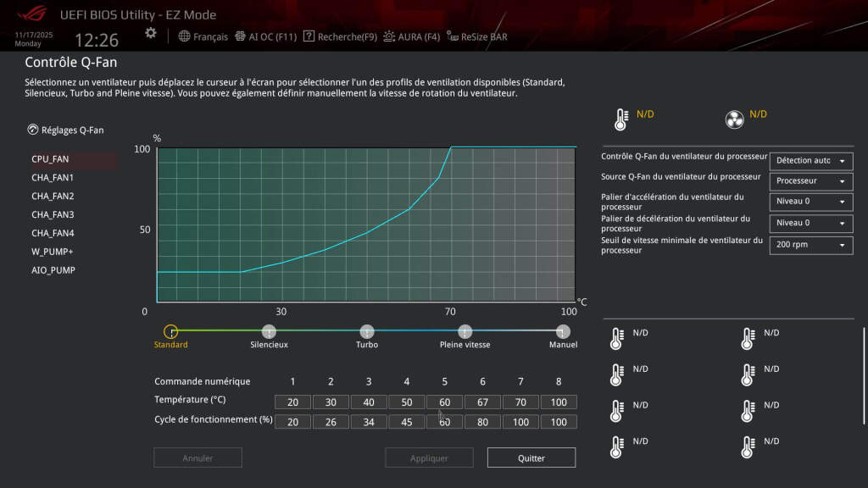Change the minimum fan speed dropdown from 200 rpm
The image size is (868, 488).
[810, 244]
